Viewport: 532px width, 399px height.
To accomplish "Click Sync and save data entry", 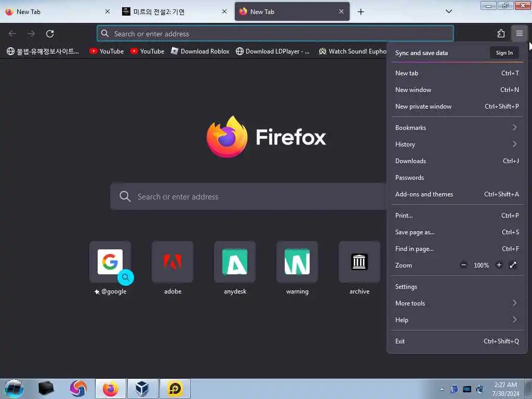I will point(421,53).
